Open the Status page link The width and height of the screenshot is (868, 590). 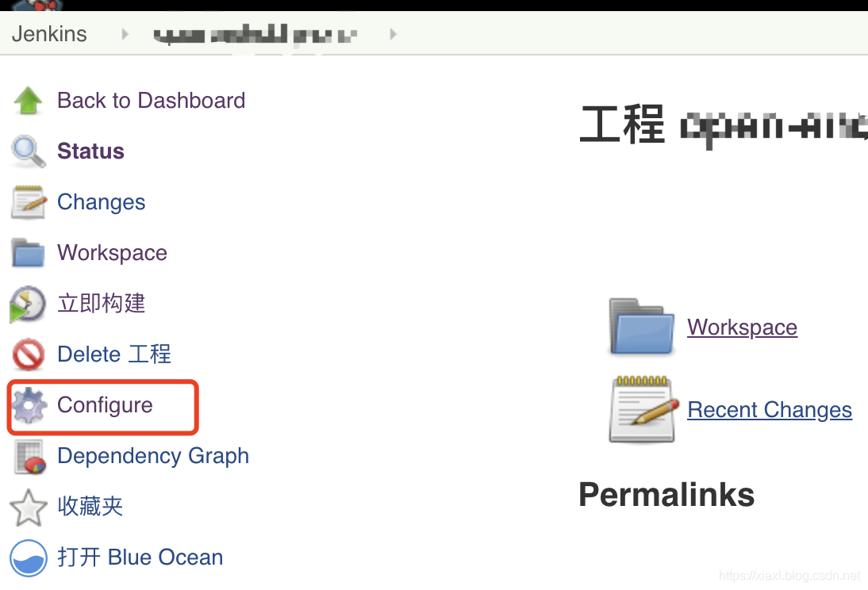click(x=90, y=151)
